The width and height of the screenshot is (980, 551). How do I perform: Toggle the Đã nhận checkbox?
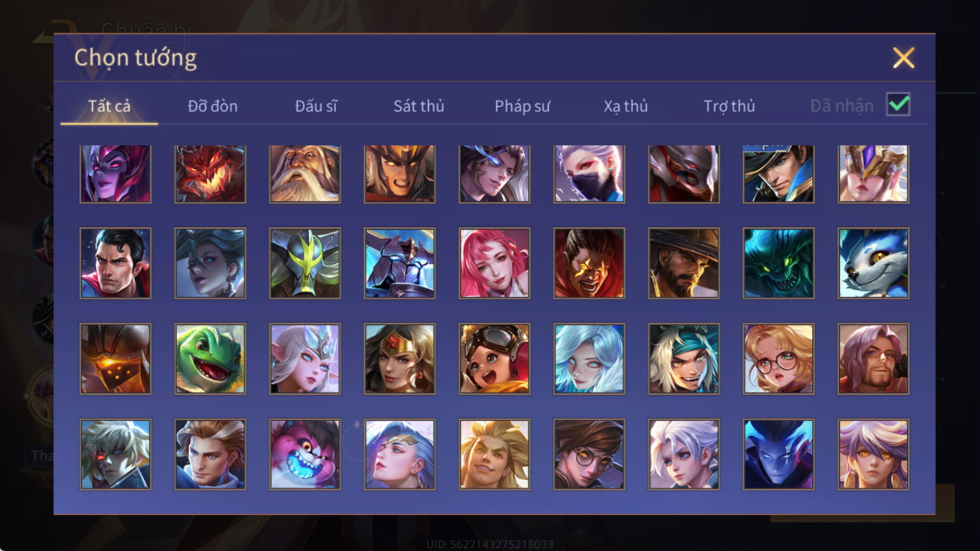(898, 105)
